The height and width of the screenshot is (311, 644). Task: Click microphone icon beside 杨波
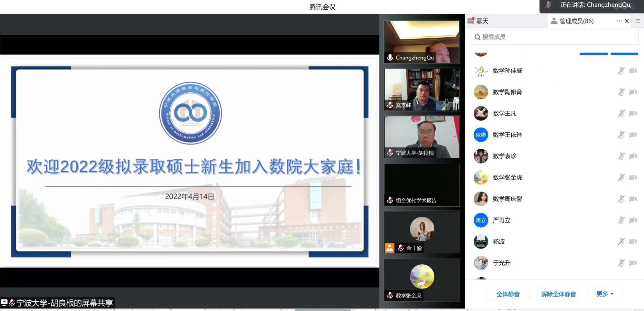click(x=621, y=241)
